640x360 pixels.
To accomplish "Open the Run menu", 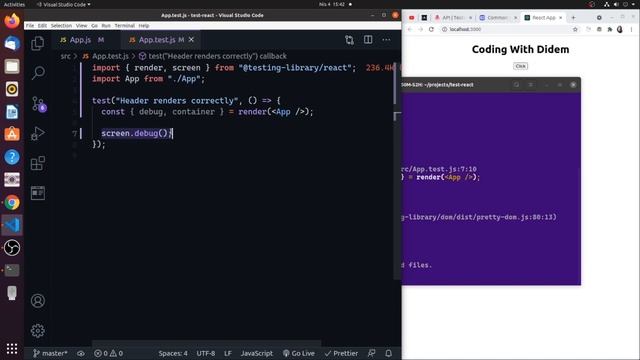I will 106,26.
